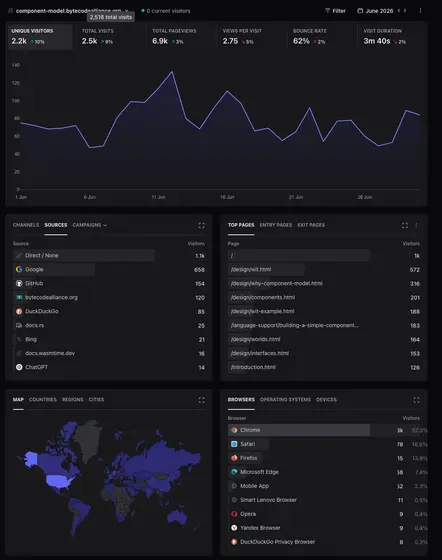Select the Total Visits metric
The image size is (442, 560).
(x=110, y=36)
